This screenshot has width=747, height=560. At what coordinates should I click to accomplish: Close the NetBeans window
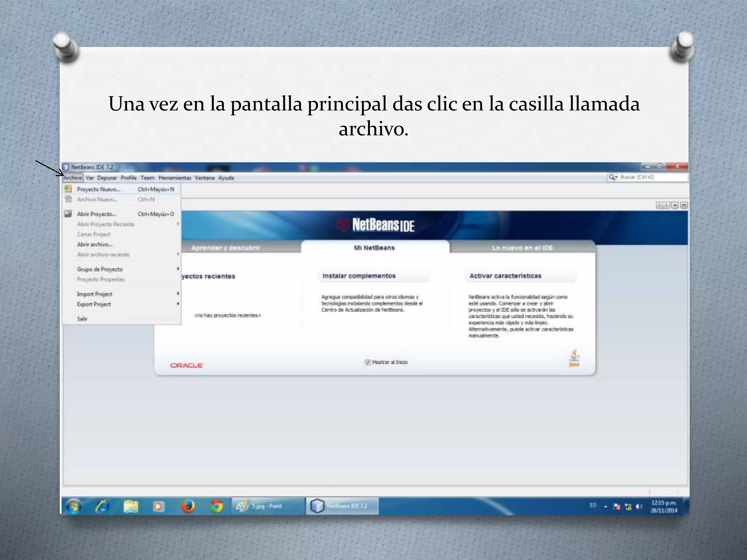point(677,167)
